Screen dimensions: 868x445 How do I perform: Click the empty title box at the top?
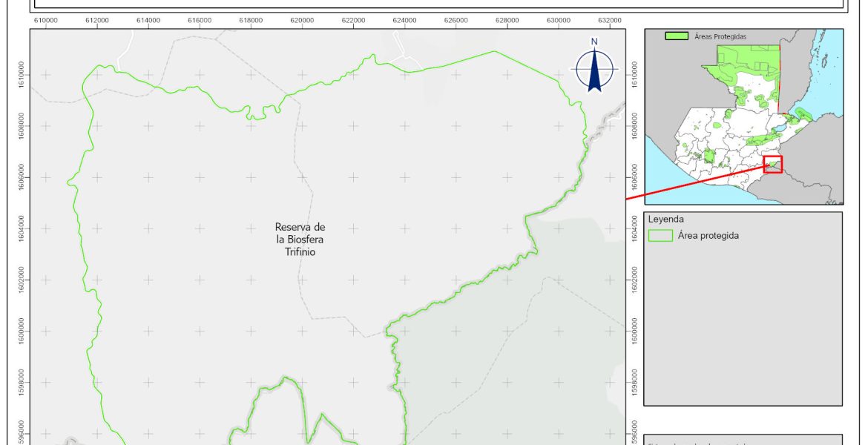point(438,4)
